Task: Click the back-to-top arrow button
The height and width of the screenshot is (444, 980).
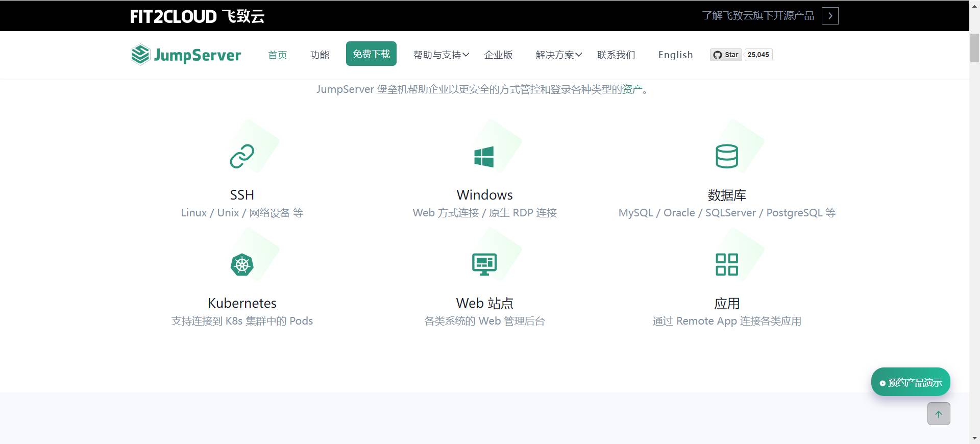Action: pos(939,413)
